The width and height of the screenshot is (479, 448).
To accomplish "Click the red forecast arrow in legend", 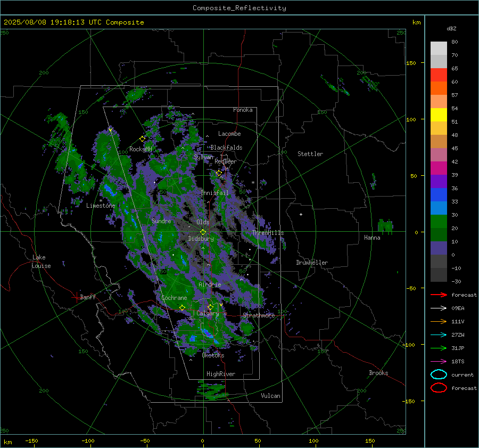I will click(439, 295).
